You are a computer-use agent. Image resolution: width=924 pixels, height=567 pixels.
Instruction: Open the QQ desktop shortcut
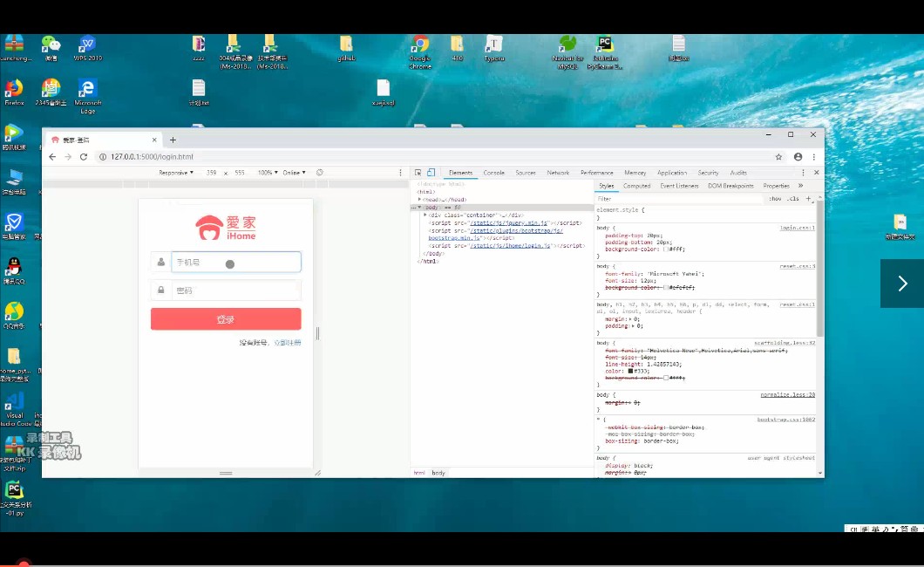[x=14, y=271]
